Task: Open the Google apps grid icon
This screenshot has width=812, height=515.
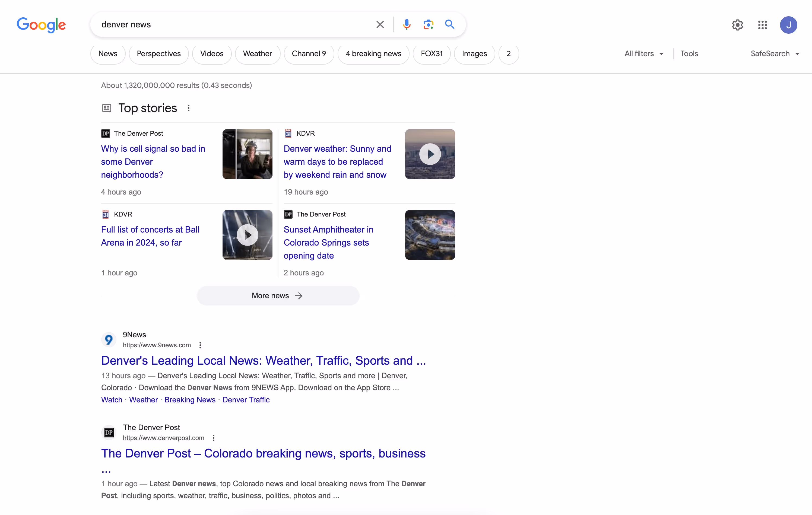Action: (762, 25)
